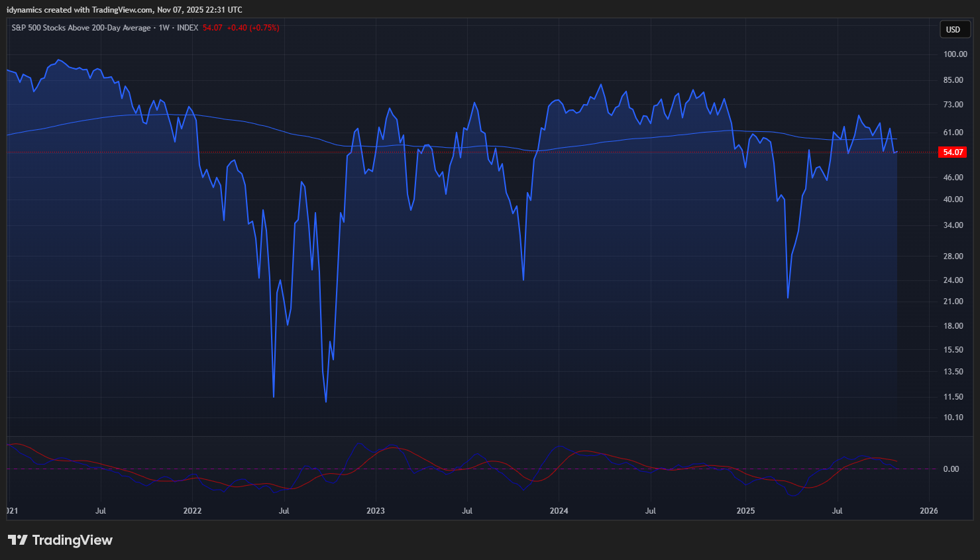
Task: Click the red 54.07 current price label
Action: 953,152
